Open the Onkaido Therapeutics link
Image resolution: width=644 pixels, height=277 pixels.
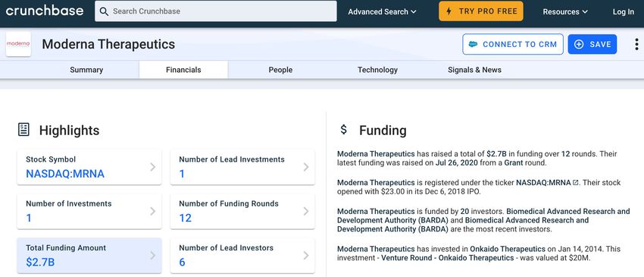click(x=507, y=249)
